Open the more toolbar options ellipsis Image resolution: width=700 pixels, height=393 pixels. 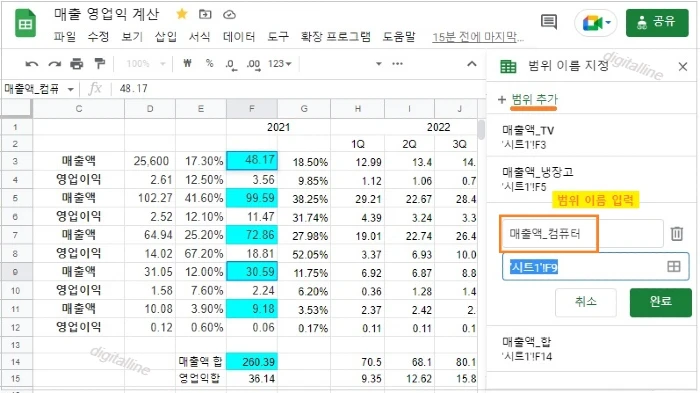[397, 64]
